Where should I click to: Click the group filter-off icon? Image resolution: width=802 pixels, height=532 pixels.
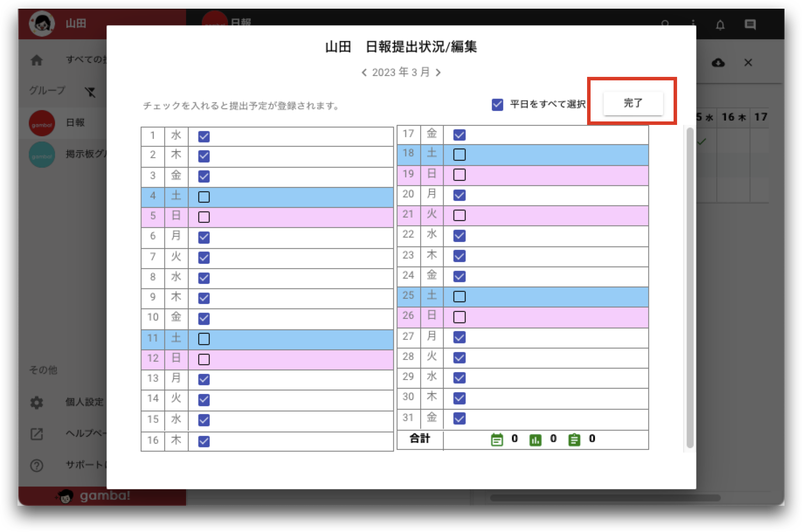click(x=90, y=92)
